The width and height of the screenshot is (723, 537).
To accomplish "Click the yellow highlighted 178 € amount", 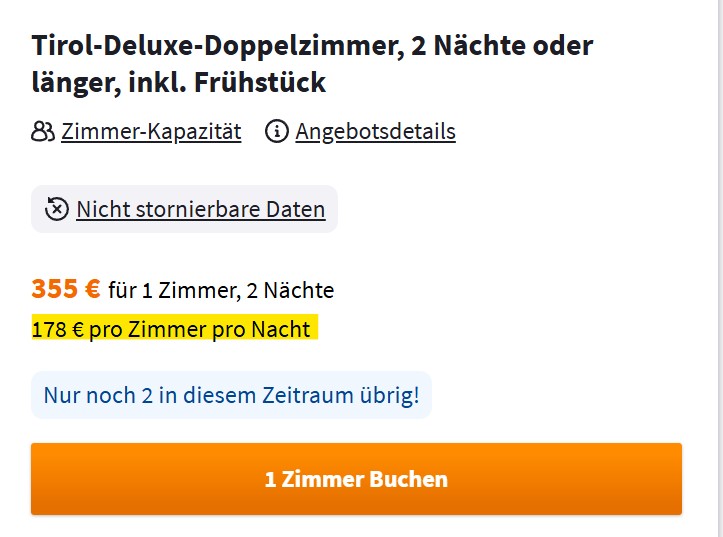I will point(57,329).
